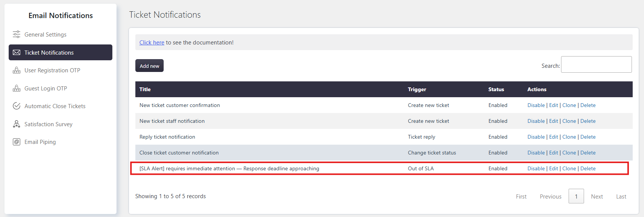Click the General Settings sliders icon

pos(17,34)
